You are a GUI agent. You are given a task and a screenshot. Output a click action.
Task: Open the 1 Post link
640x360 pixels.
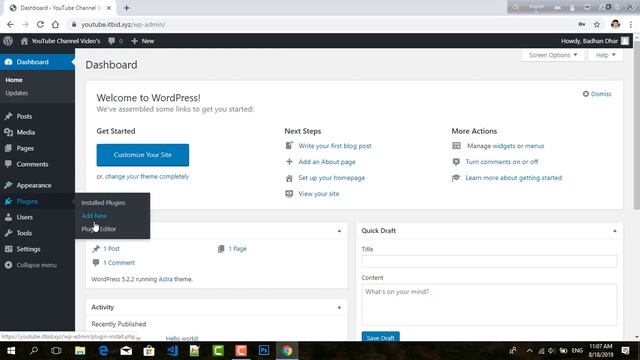pyautogui.click(x=111, y=249)
